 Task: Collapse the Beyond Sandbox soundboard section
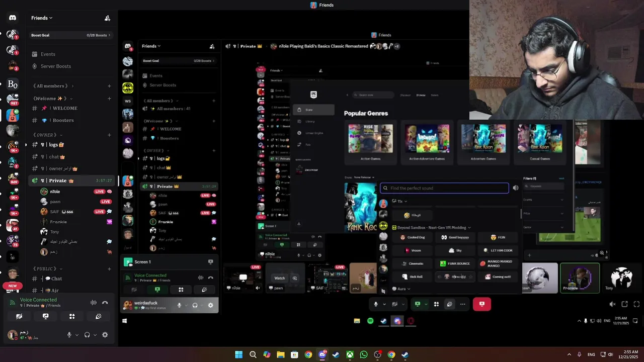pos(431,228)
